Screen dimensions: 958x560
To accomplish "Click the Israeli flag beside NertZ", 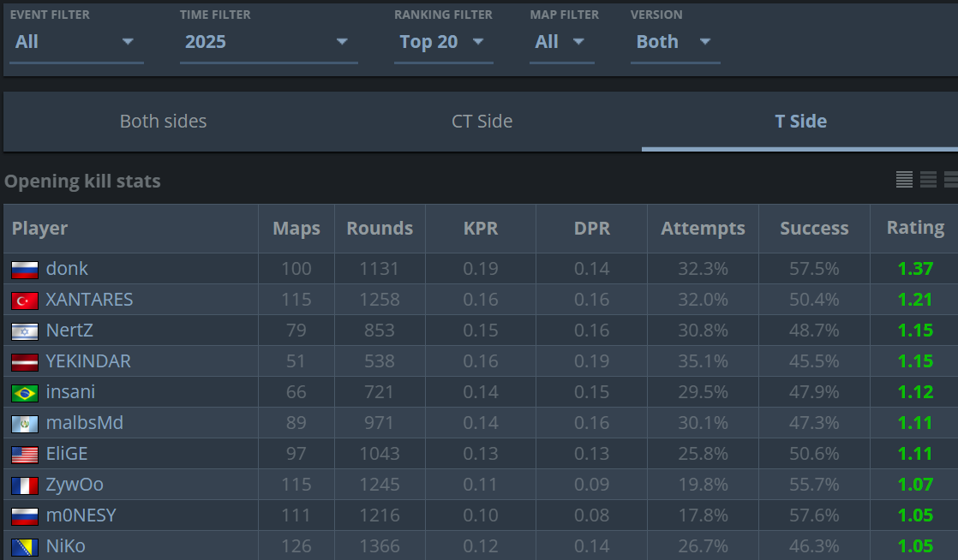I will [25, 331].
